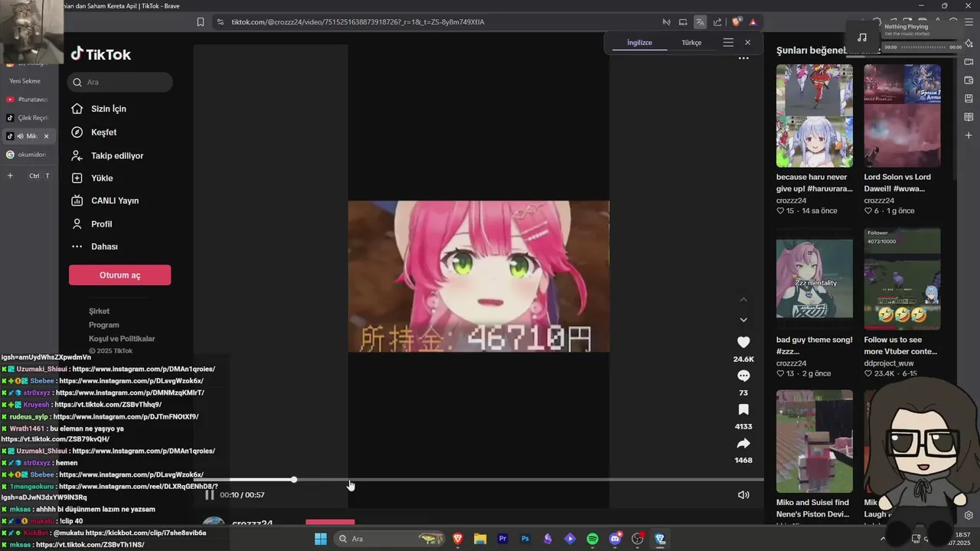Go to the Keşfet page
This screenshot has height=551, width=980.
pyautogui.click(x=94, y=132)
